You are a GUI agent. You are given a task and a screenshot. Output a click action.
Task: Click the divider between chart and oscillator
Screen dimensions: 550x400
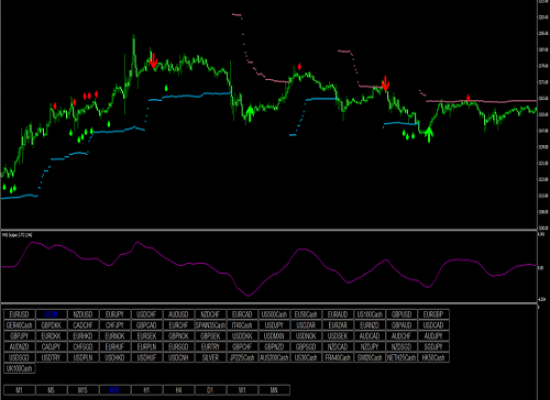point(269,230)
